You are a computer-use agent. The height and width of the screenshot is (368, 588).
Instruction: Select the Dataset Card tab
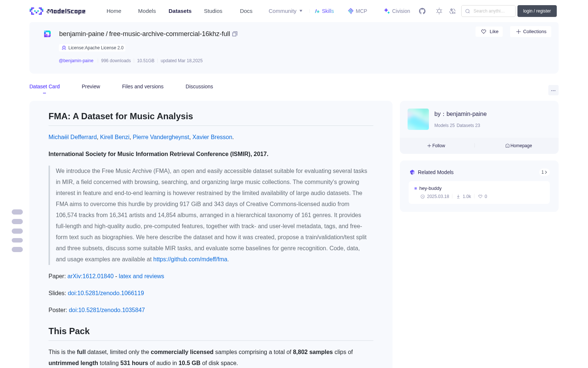(x=44, y=86)
